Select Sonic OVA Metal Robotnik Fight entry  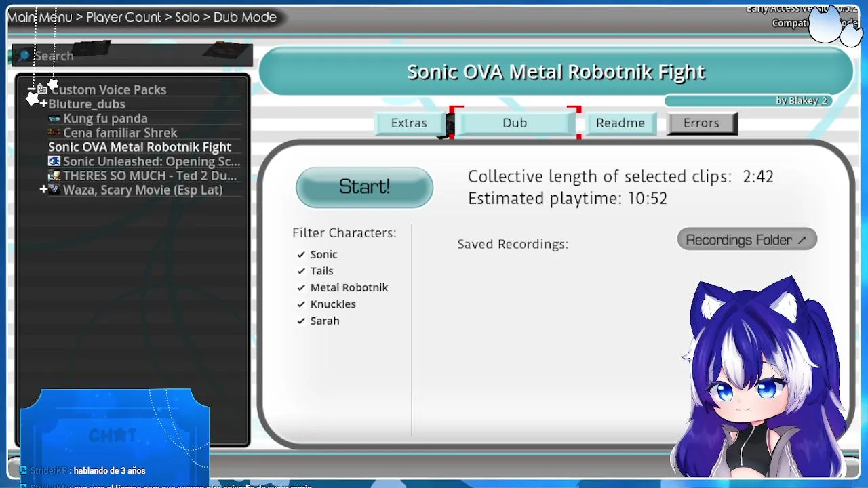(140, 147)
